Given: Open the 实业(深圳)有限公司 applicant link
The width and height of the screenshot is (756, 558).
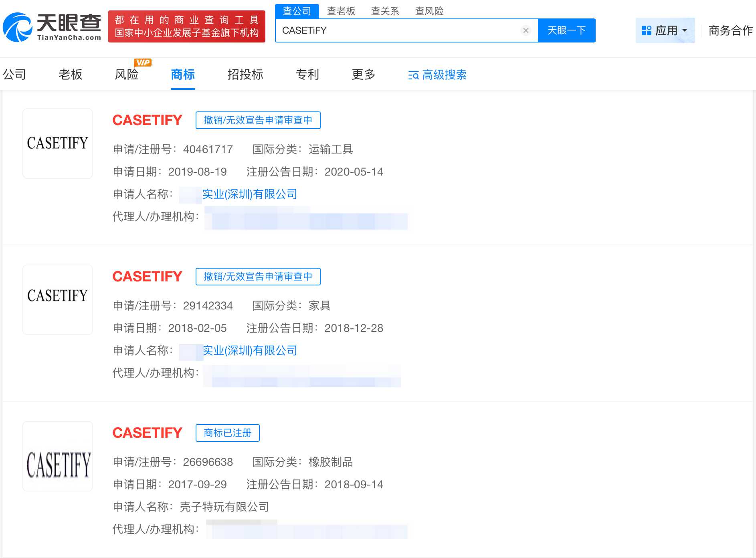Looking at the screenshot, I should tap(249, 194).
